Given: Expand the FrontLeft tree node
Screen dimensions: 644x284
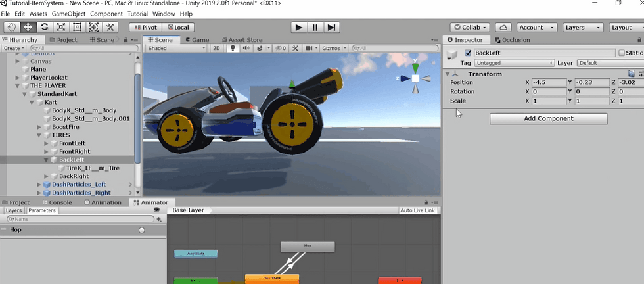Looking at the screenshot, I should (x=46, y=143).
